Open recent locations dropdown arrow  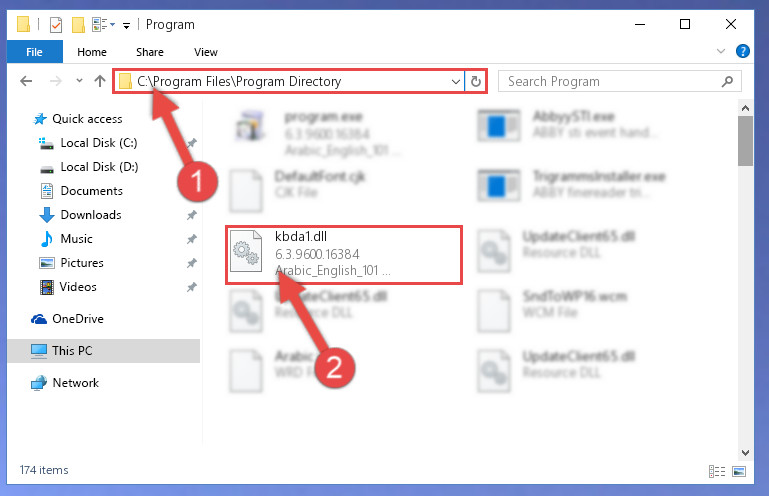[x=79, y=81]
